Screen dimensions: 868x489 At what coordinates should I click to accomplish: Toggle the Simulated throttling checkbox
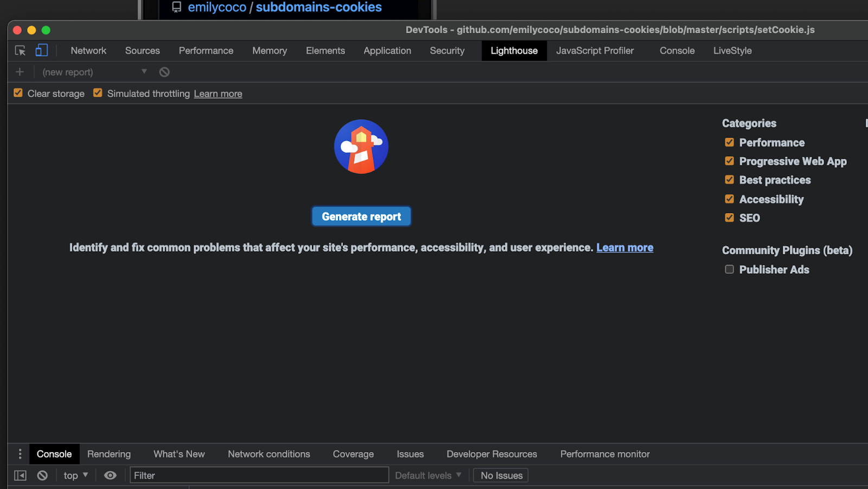click(98, 93)
